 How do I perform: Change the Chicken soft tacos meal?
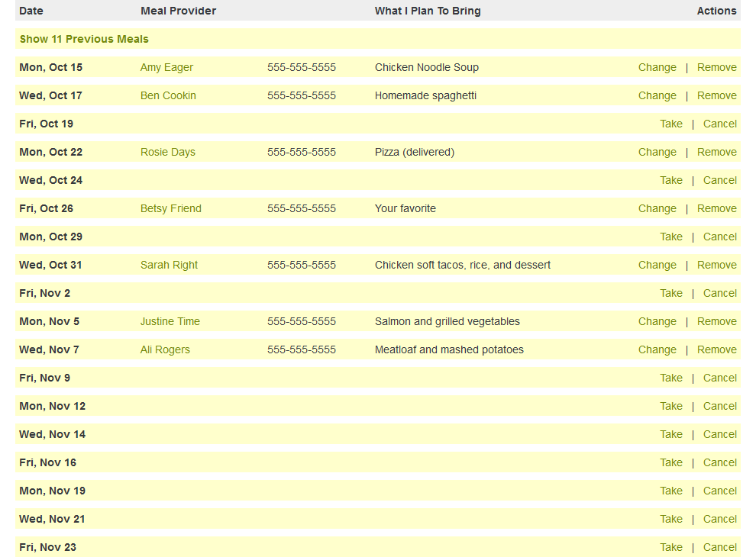click(x=657, y=265)
